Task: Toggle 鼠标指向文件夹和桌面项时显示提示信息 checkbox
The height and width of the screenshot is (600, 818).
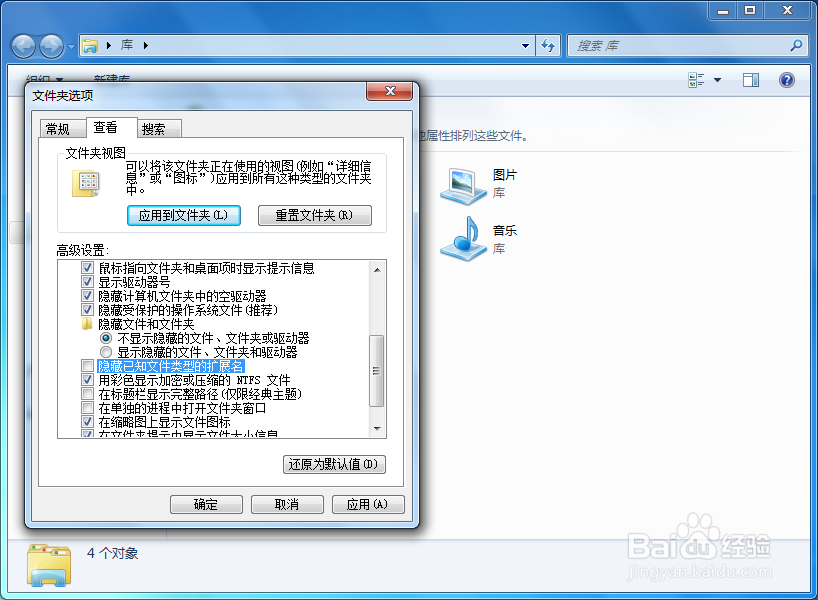Action: pos(88,268)
